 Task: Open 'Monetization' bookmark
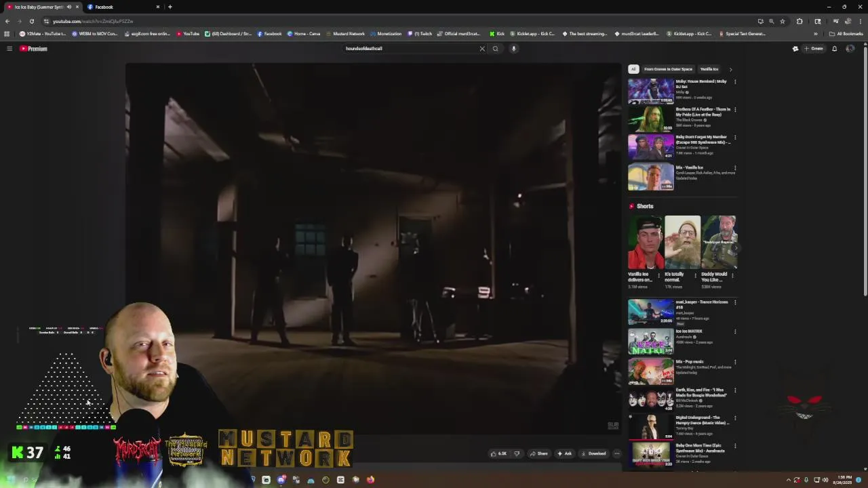pyautogui.click(x=387, y=34)
